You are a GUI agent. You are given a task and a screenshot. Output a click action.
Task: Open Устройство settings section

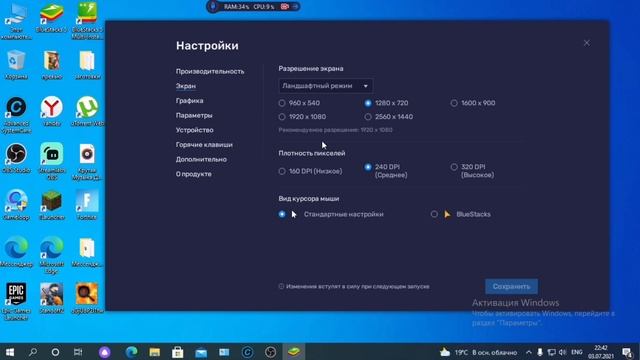194,130
